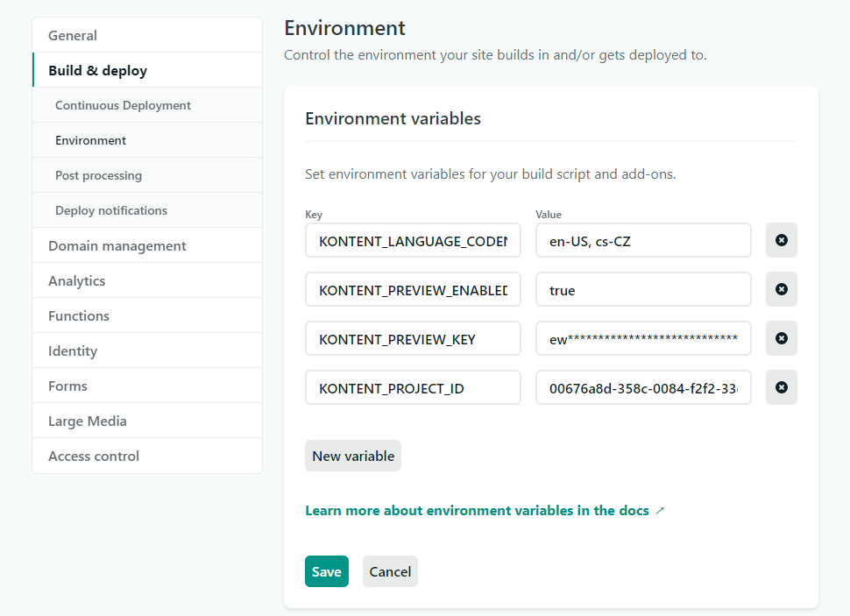
Task: Select the en-US, cs-CZ value field
Action: [x=643, y=240]
